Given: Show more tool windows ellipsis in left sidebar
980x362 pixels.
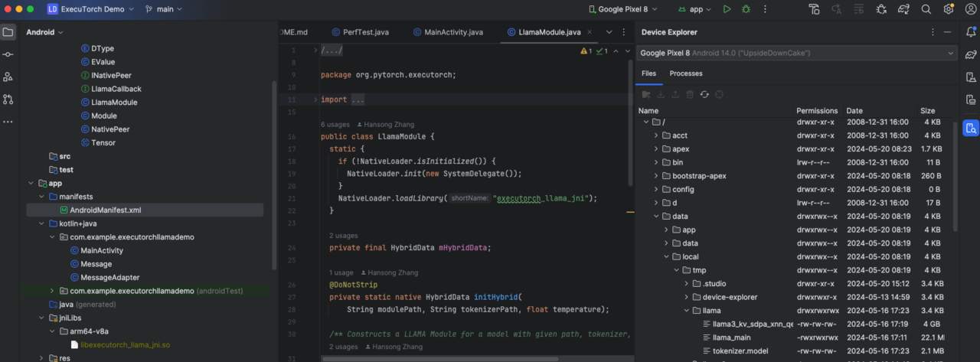Looking at the screenshot, I should (x=8, y=121).
